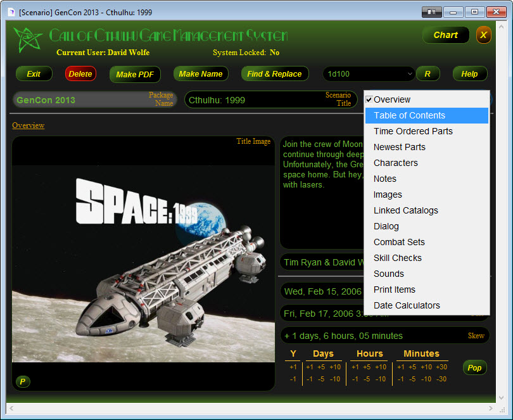Open Date Calculators menu entry
The height and width of the screenshot is (420, 513).
pos(427,305)
